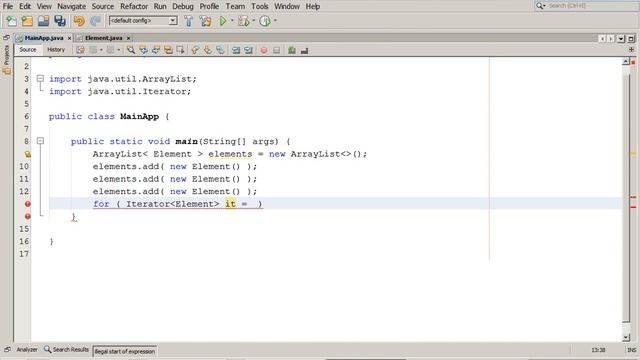Collapse the import statements fold
The height and width of the screenshot is (360, 640).
(x=40, y=78)
